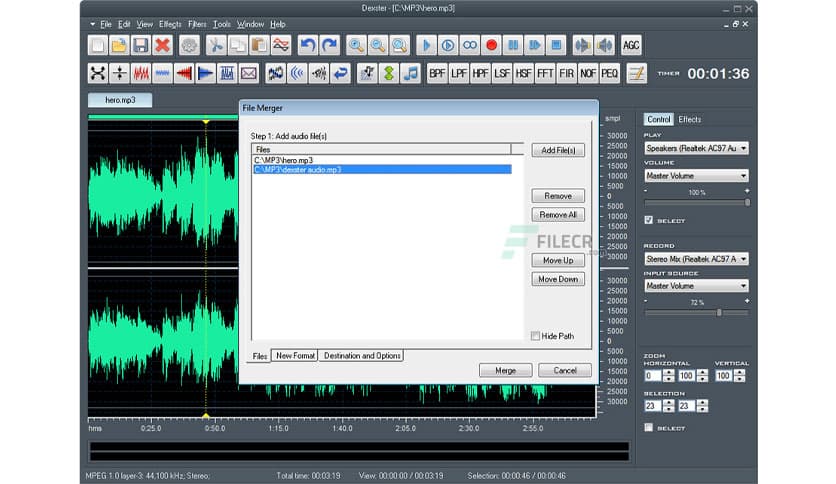Apply the HPF high-pass filter
Screen dimensions: 836x484
coord(480,74)
